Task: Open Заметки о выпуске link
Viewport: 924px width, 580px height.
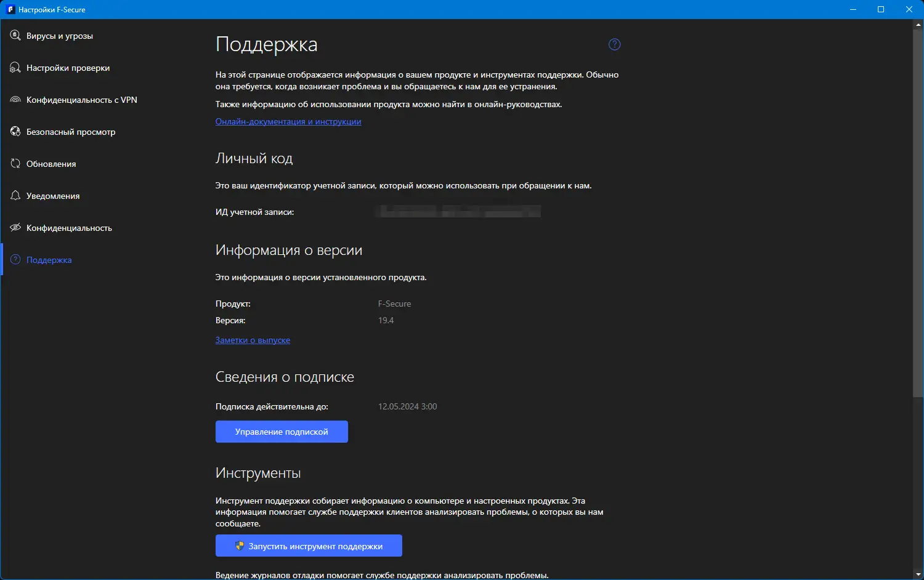Action: point(253,340)
